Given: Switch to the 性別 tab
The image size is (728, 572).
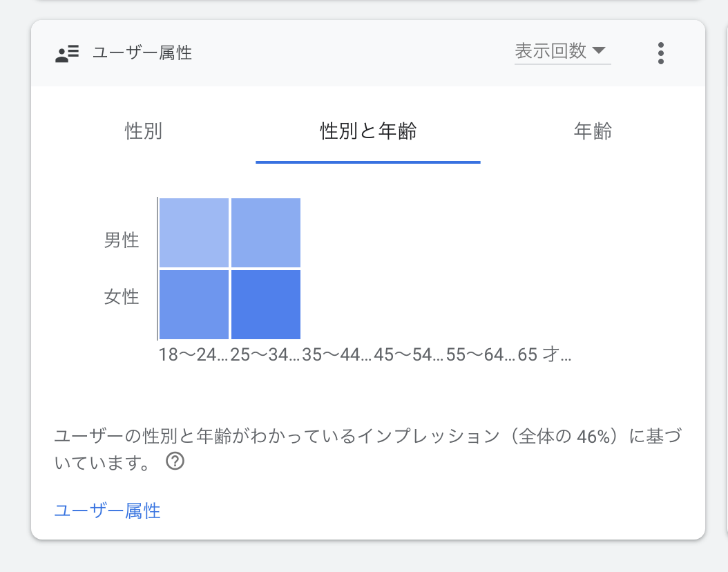Looking at the screenshot, I should pos(144,131).
